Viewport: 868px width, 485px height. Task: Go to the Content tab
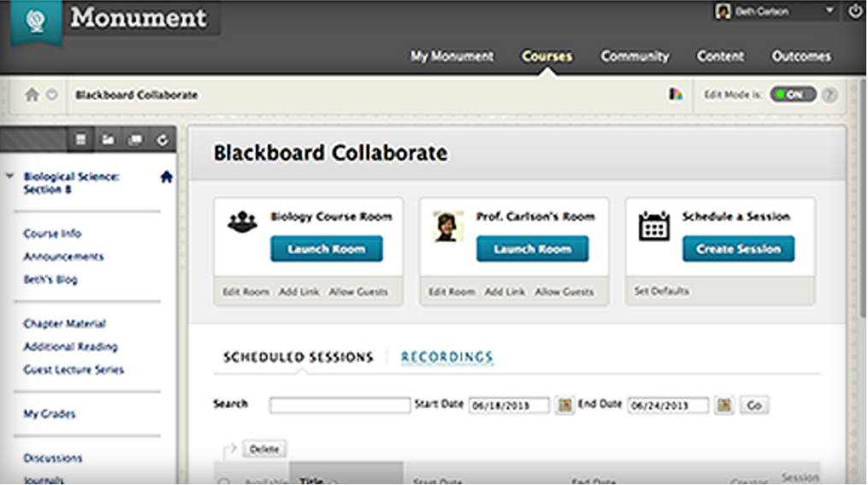(x=720, y=56)
